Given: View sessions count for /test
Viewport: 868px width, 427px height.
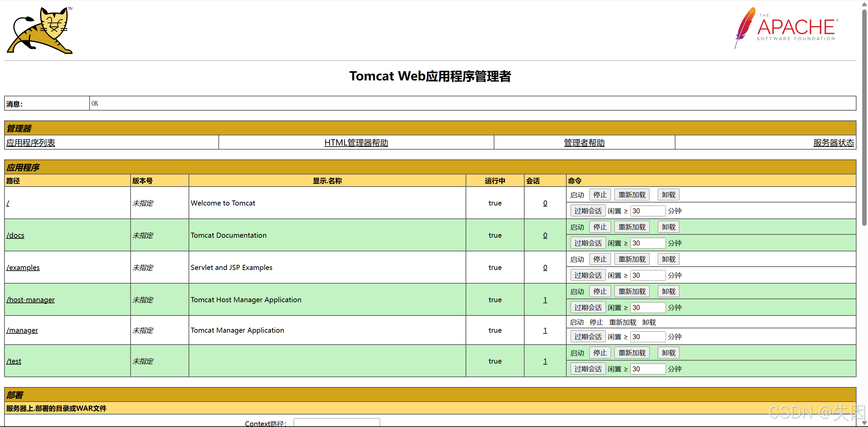Looking at the screenshot, I should pos(545,361).
